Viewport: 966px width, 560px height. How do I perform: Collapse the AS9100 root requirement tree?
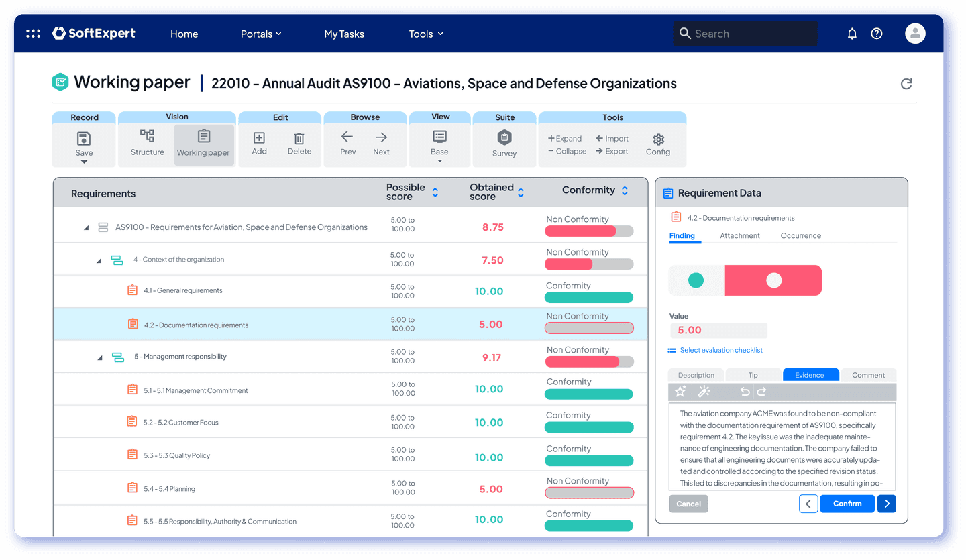tap(86, 228)
